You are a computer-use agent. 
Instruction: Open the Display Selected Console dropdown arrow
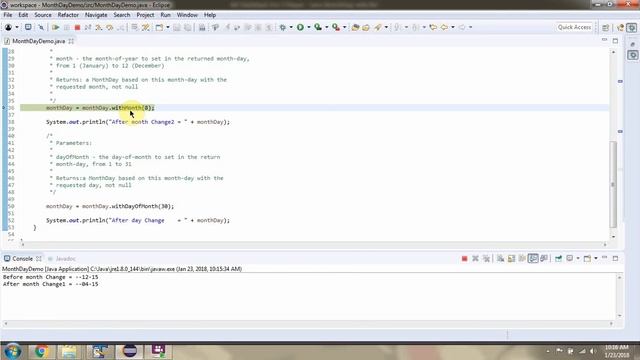tap(578, 258)
